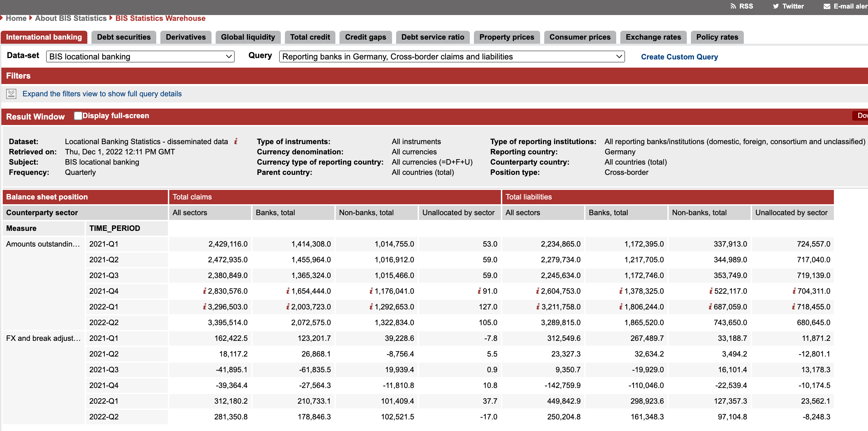Image resolution: width=868 pixels, height=431 pixels.
Task: Switch to Exchange rates tab
Action: (653, 37)
